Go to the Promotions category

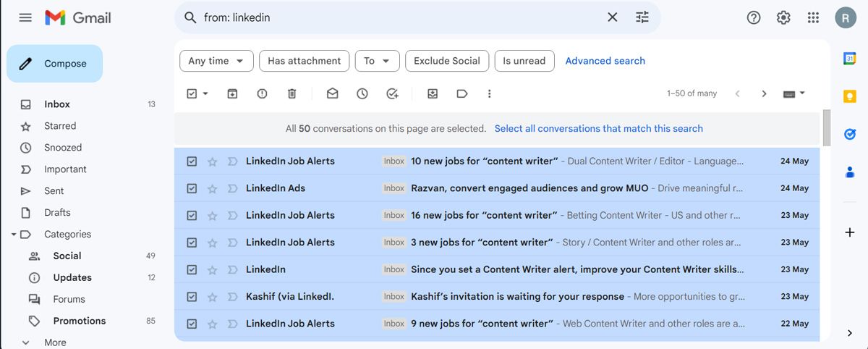[x=79, y=321]
